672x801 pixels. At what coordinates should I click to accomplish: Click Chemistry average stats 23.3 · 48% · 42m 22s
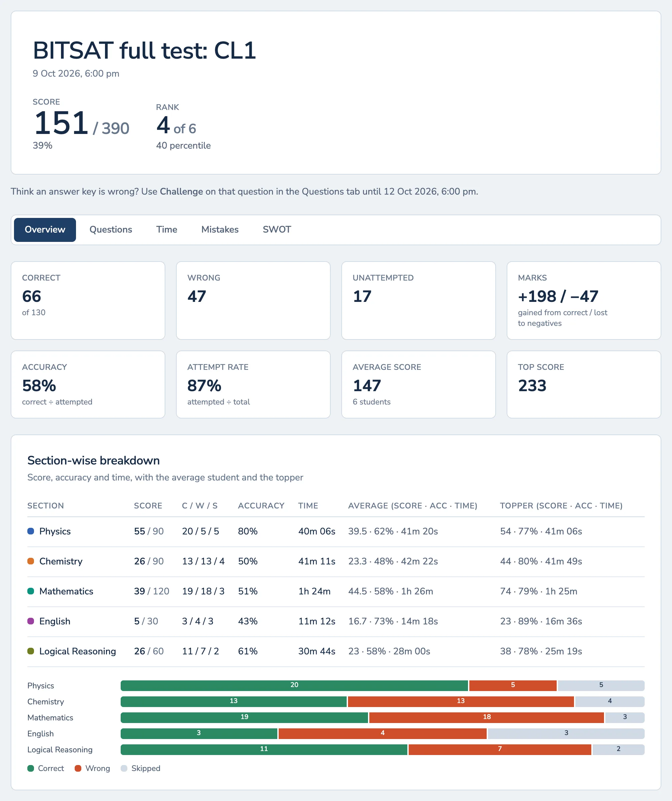393,561
